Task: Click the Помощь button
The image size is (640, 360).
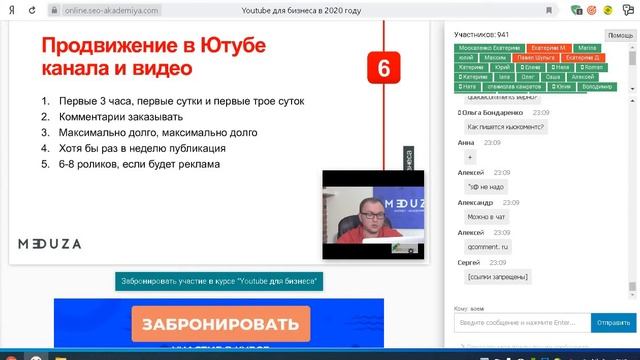Action: coord(620,36)
